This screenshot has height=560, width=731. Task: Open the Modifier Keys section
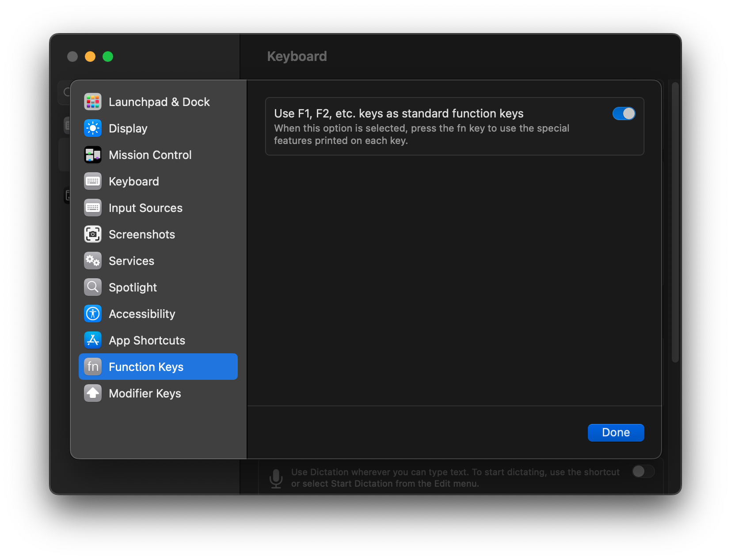coord(158,393)
